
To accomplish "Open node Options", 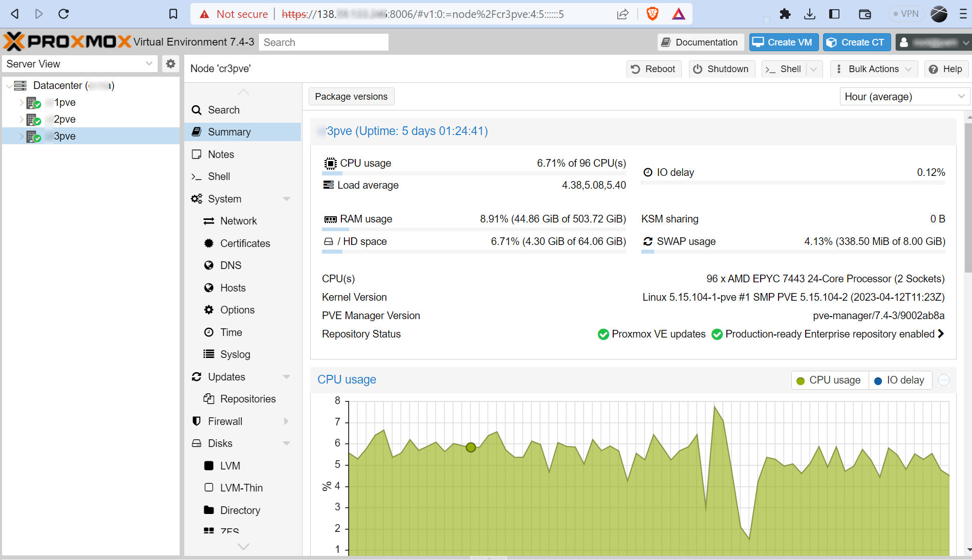I will tap(243, 310).
